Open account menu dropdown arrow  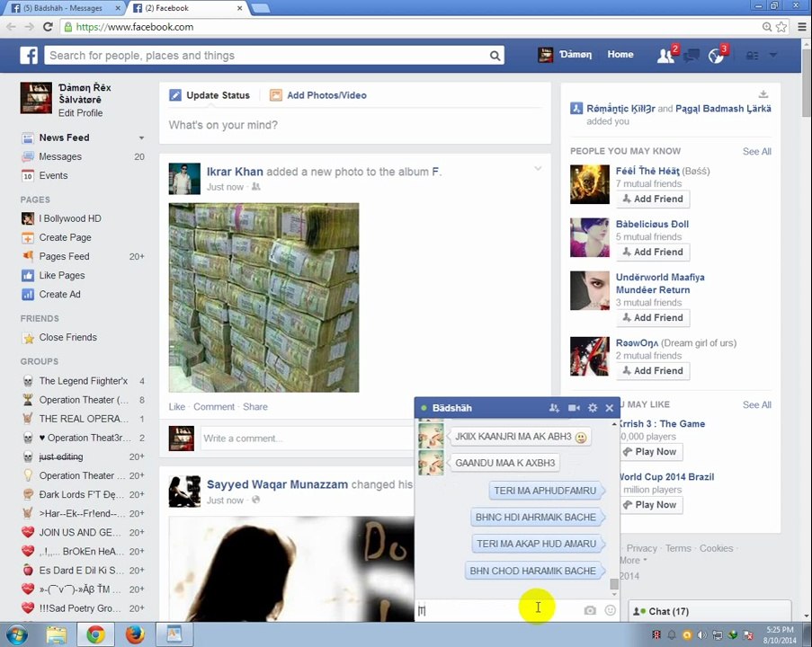click(773, 55)
